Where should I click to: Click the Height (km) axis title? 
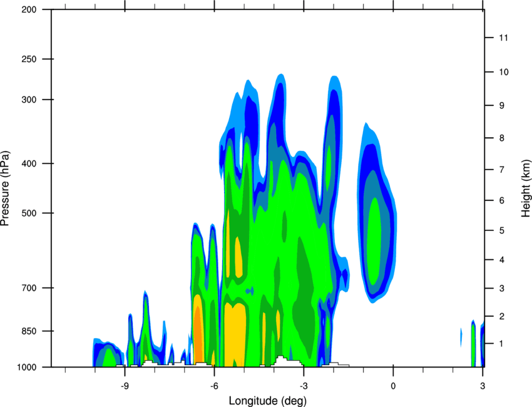[526, 188]
